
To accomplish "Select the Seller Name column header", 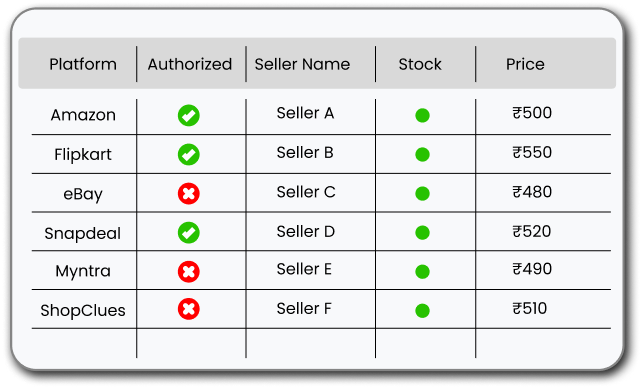I will (x=302, y=64).
